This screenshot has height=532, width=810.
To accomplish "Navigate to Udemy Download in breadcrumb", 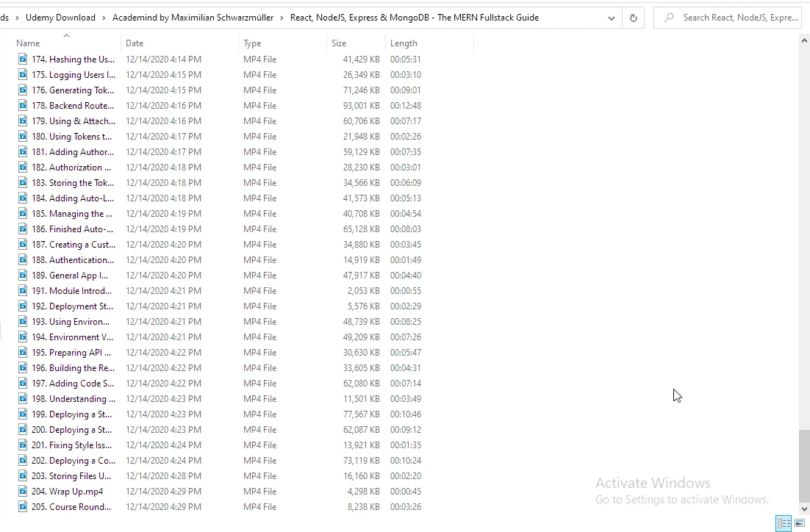I will pos(60,18).
